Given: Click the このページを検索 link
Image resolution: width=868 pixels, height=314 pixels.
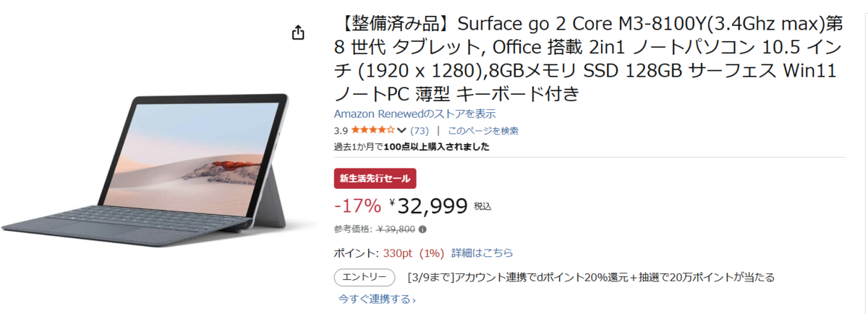Looking at the screenshot, I should (482, 131).
